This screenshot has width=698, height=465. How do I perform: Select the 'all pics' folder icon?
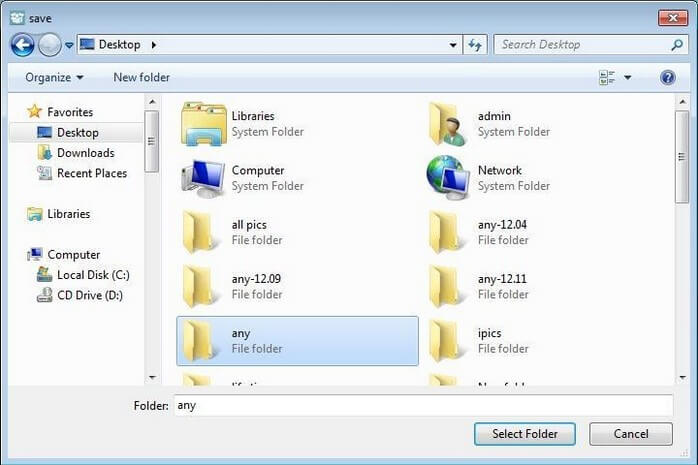[199, 233]
